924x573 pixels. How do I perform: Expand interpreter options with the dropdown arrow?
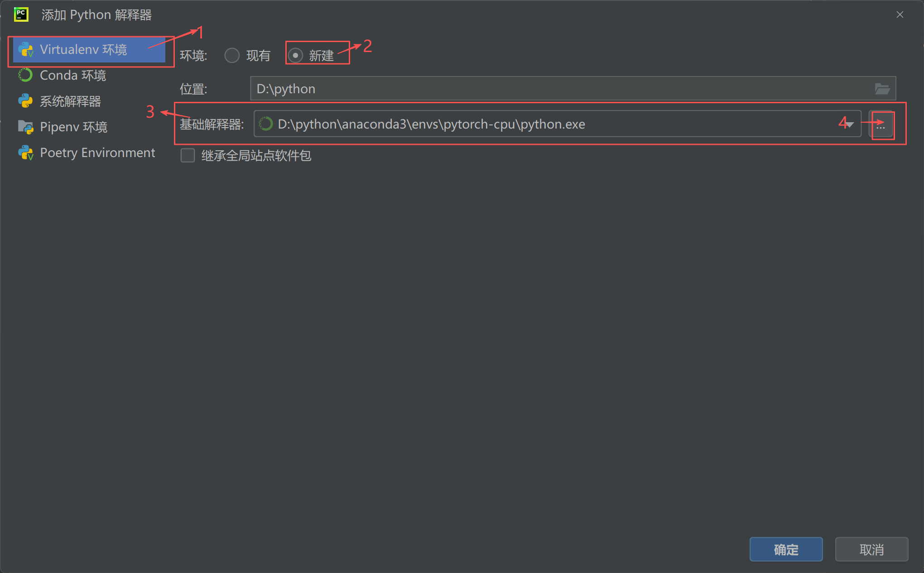pos(850,124)
